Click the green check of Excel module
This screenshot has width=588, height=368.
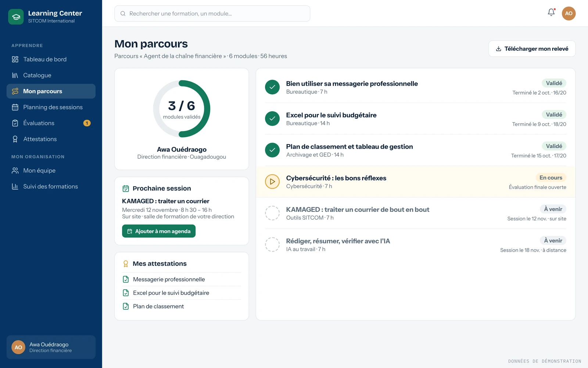pyautogui.click(x=272, y=118)
